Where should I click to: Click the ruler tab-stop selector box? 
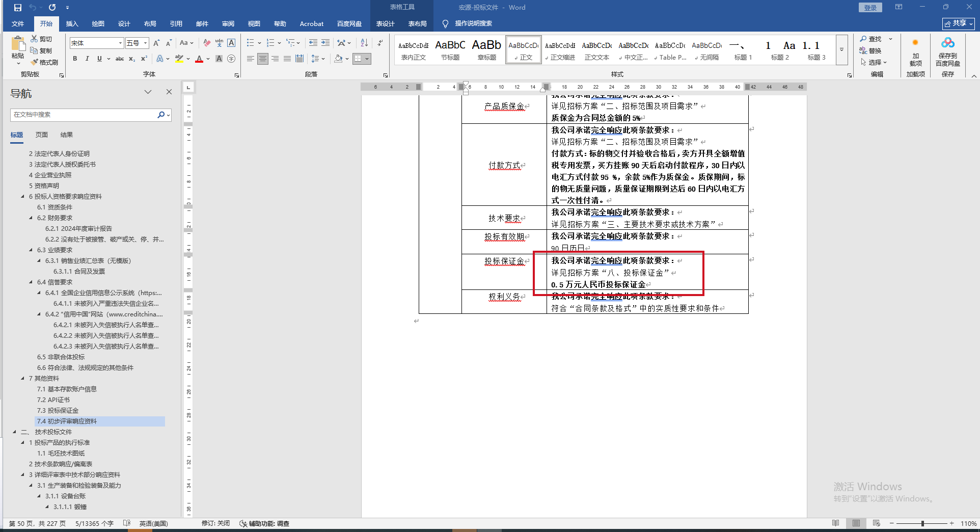(188, 87)
